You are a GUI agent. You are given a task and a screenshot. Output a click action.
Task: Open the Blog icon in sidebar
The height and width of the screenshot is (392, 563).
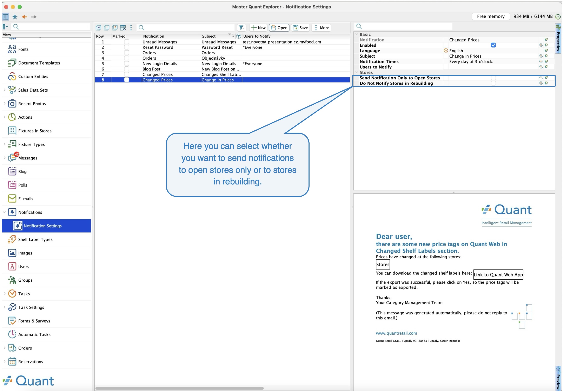pos(12,171)
